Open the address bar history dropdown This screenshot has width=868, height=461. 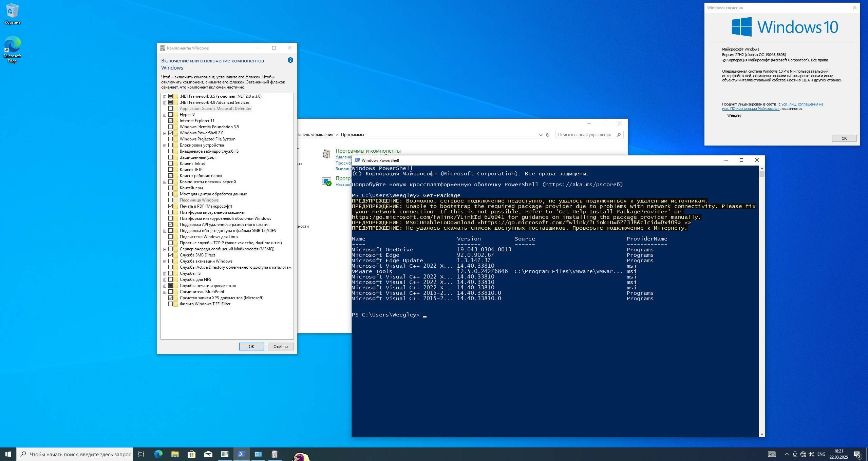click(541, 135)
